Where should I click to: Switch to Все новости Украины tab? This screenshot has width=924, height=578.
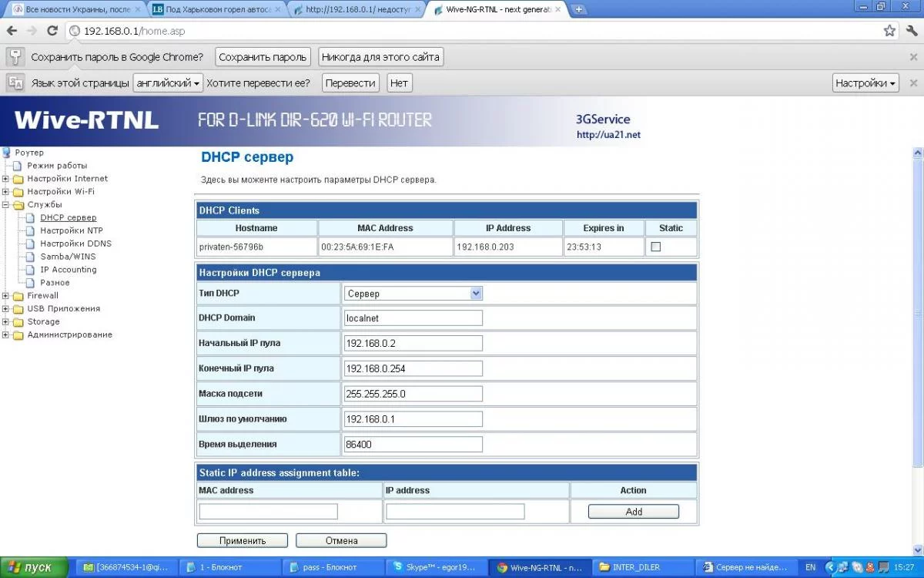[x=75, y=9]
